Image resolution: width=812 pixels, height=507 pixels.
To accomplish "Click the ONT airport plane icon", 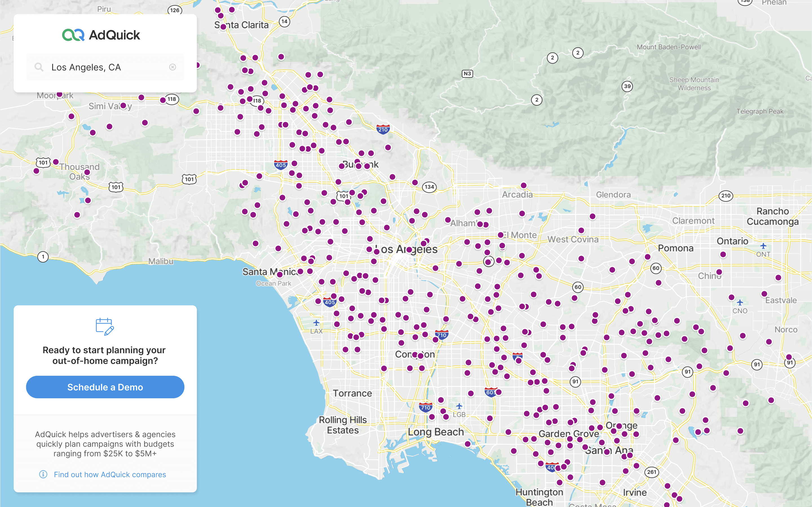I will point(763,246).
